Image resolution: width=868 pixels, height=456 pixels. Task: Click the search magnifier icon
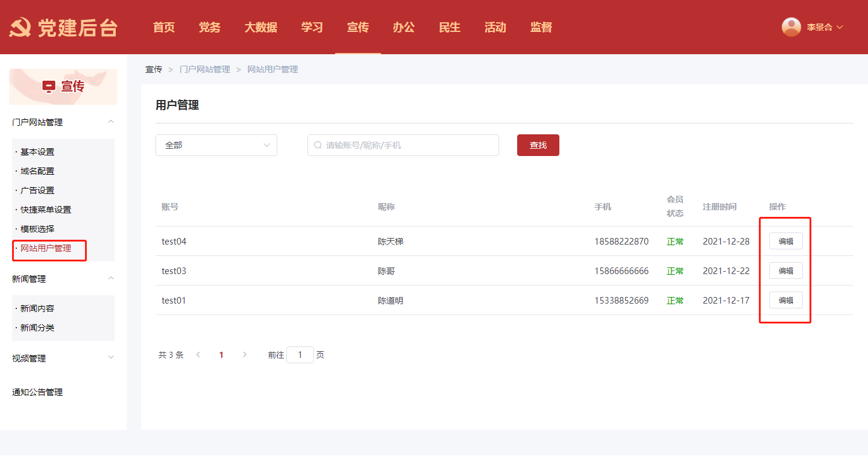coord(318,145)
